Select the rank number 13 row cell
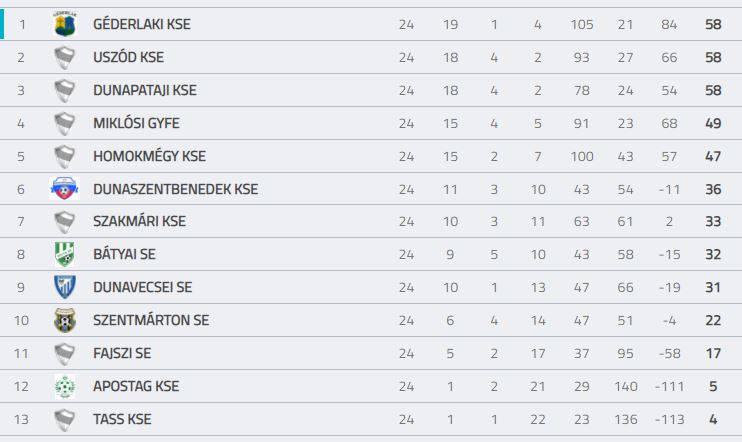 [21, 419]
